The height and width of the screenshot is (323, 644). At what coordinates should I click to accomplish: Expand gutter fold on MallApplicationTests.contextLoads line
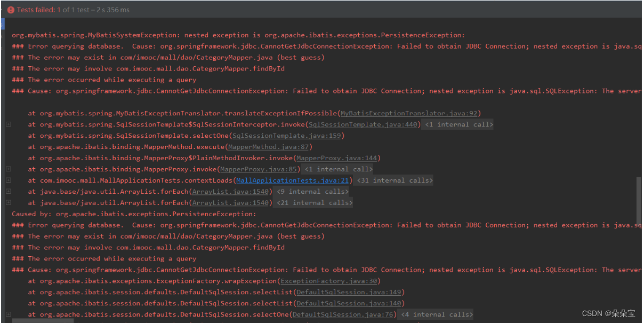coord(9,180)
